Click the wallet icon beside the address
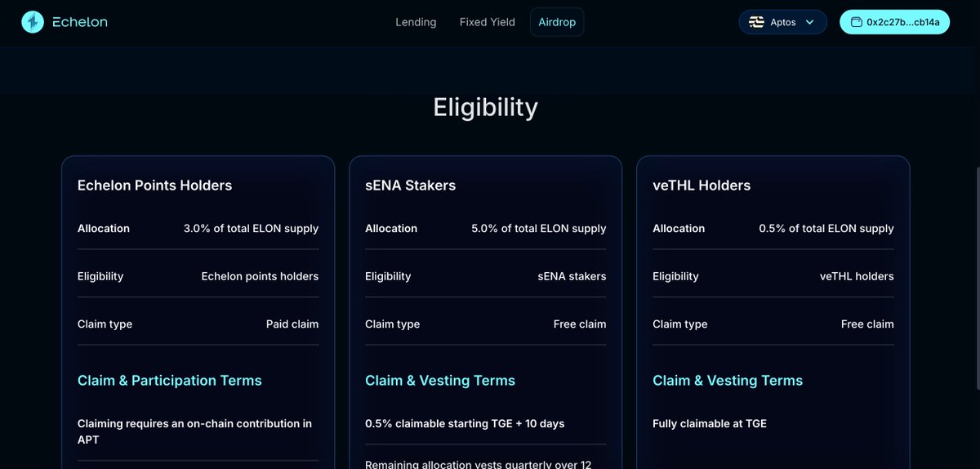The width and height of the screenshot is (980, 469). pyautogui.click(x=857, y=22)
